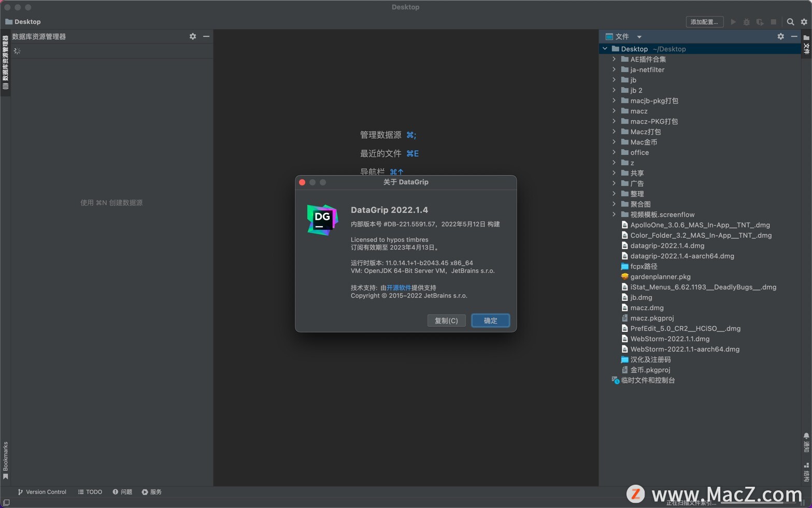Click tool windows quick-access icon bottom-left
Screen dimensions: 812x508
(6, 503)
